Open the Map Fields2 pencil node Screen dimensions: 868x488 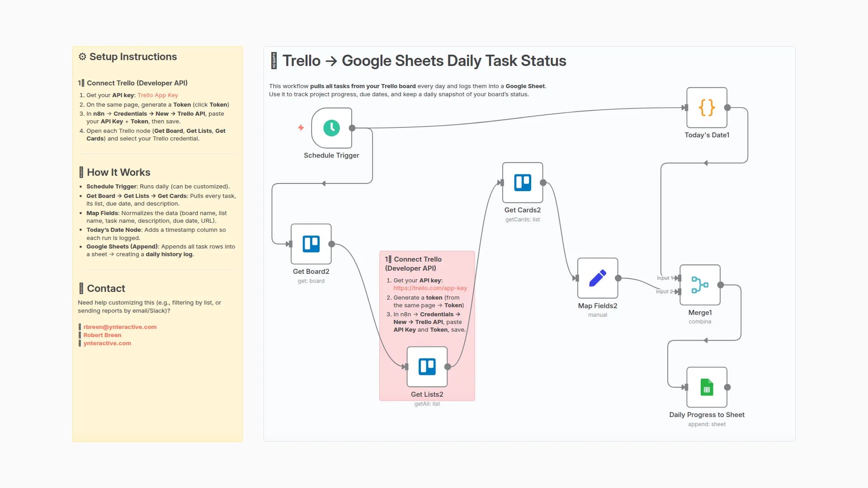click(x=597, y=278)
